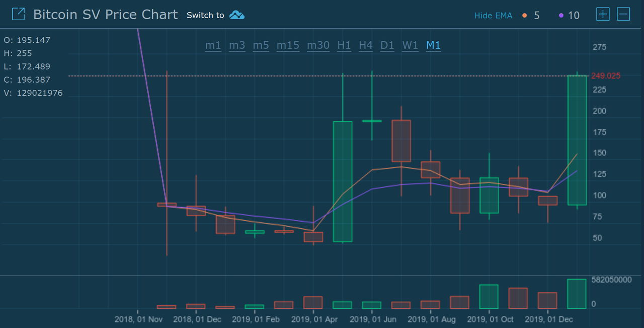Click the 'Switch to' label

(x=205, y=15)
